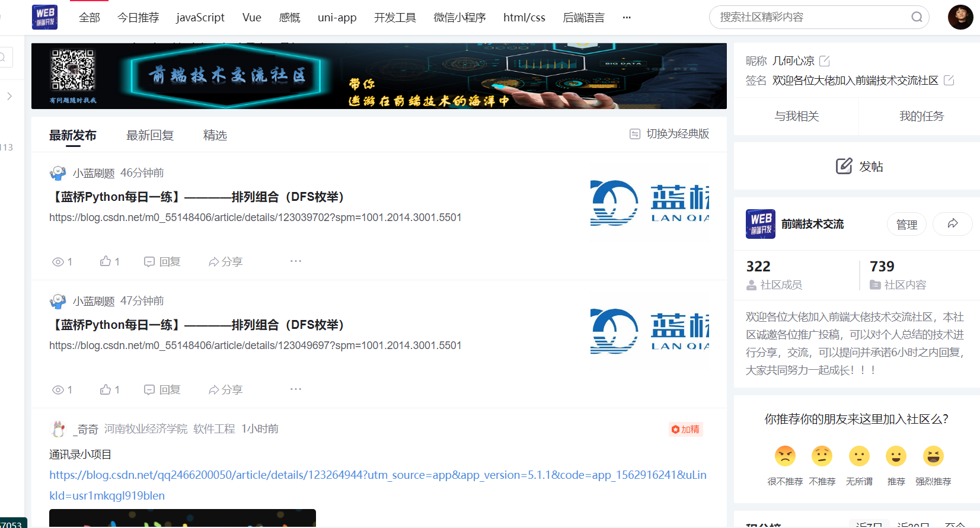The height and width of the screenshot is (528, 980).
Task: Click 322 社区成员 member count
Action: (x=774, y=275)
